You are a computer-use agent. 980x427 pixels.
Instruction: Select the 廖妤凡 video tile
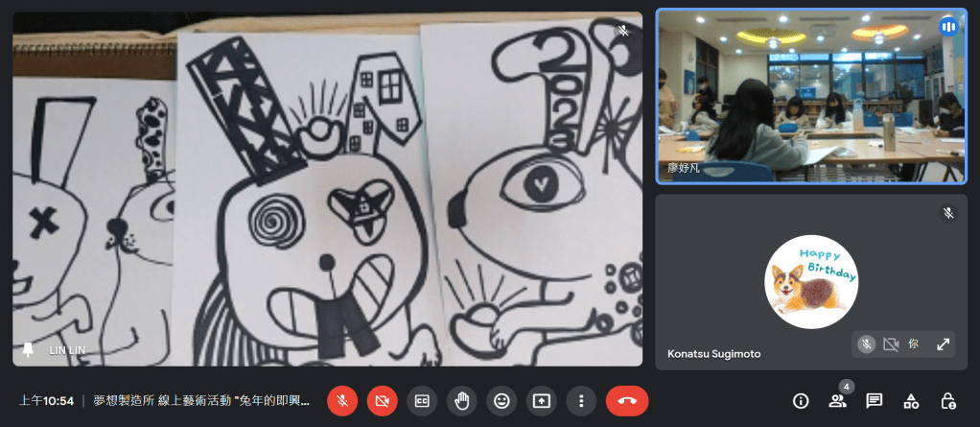811,96
